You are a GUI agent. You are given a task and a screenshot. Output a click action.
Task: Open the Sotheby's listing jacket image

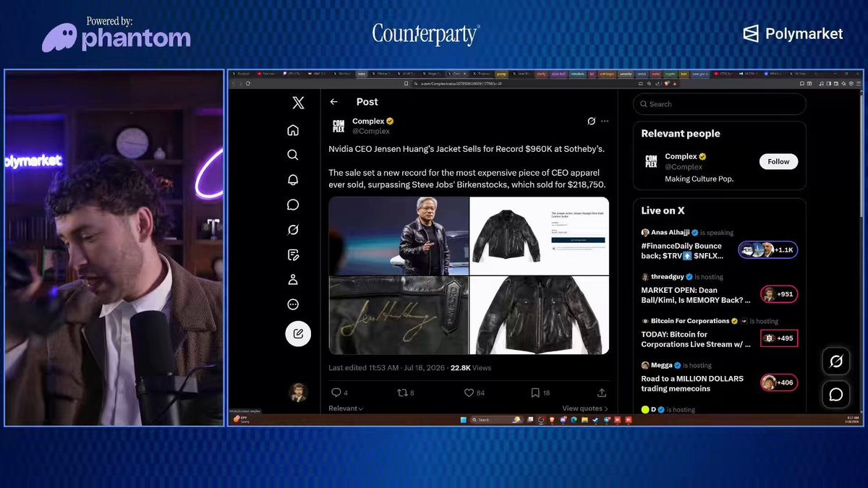coord(540,236)
